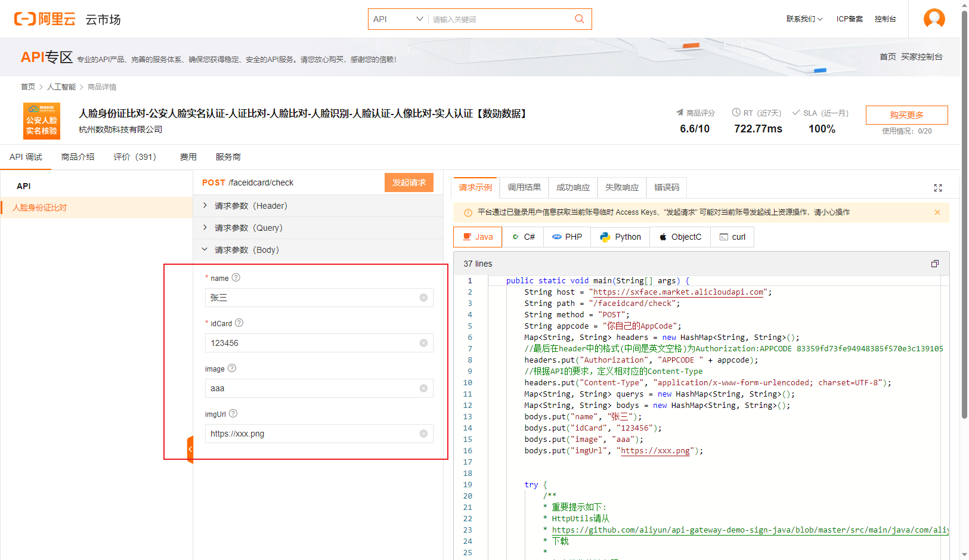The width and height of the screenshot is (969, 560).
Task: Switch to 请求示例 tab
Action: (x=475, y=187)
